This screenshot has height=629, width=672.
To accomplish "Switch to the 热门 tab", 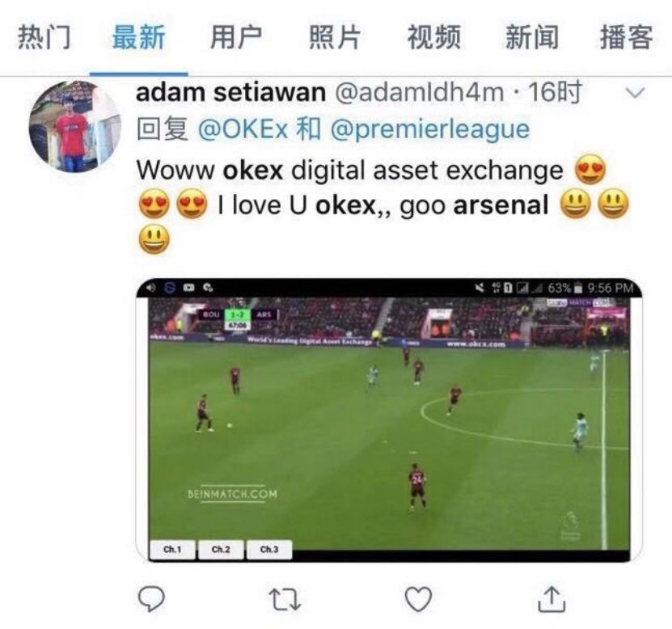I will point(44,37).
